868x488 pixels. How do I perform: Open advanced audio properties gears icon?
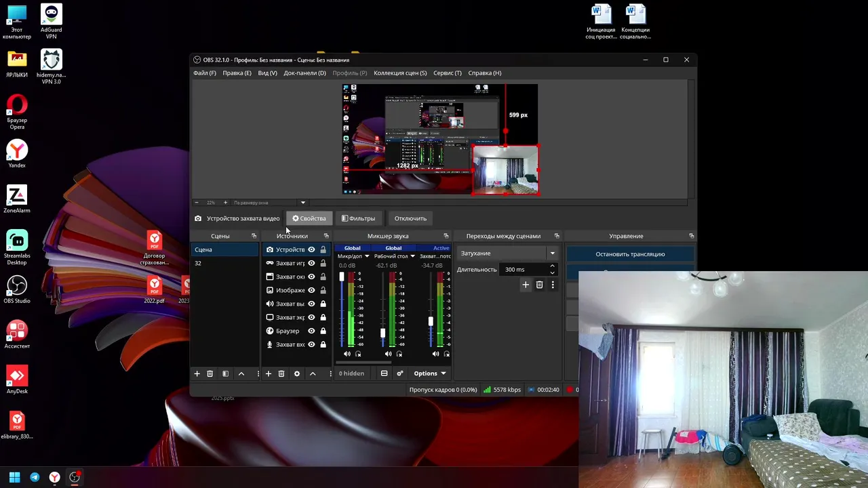(x=400, y=373)
